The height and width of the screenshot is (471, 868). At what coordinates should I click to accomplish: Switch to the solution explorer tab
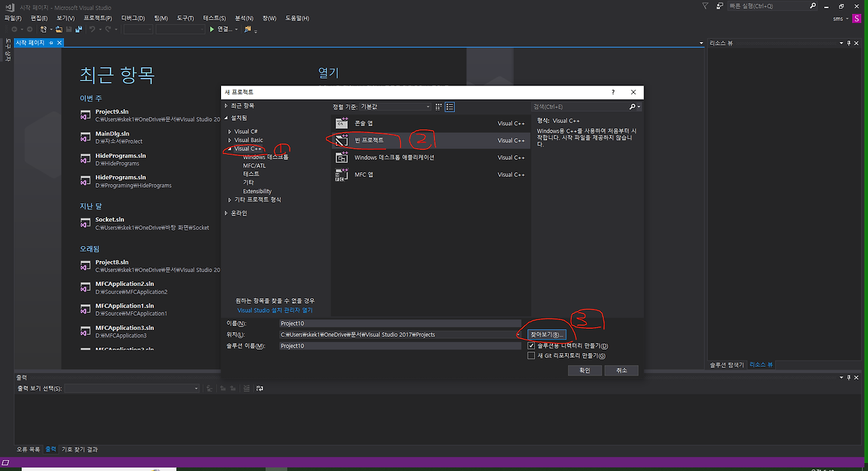pos(728,365)
